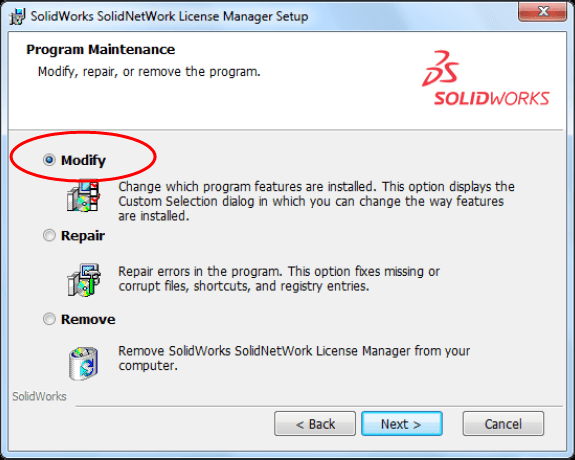
Task: Click the red SolidWorks logo
Action: point(486,78)
